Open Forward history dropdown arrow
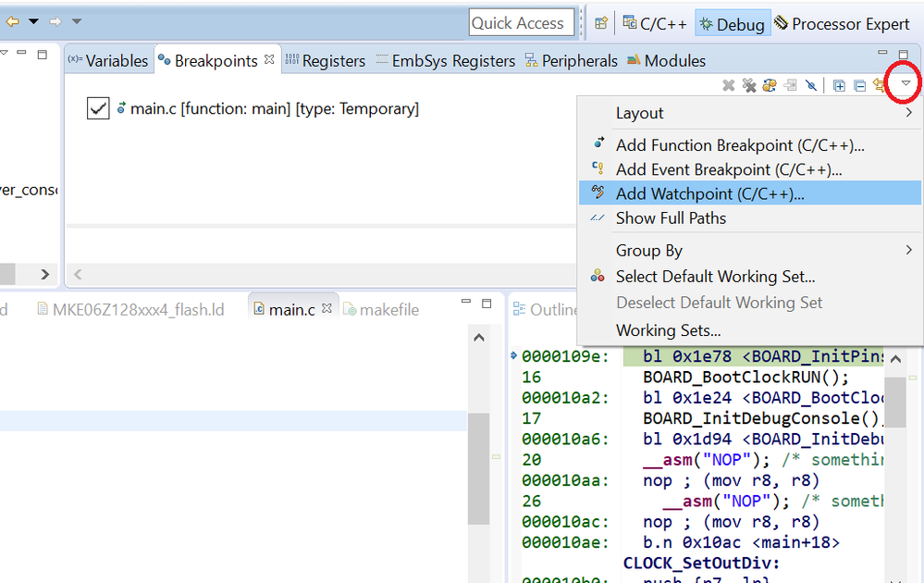Image resolution: width=924 pixels, height=583 pixels. [77, 22]
